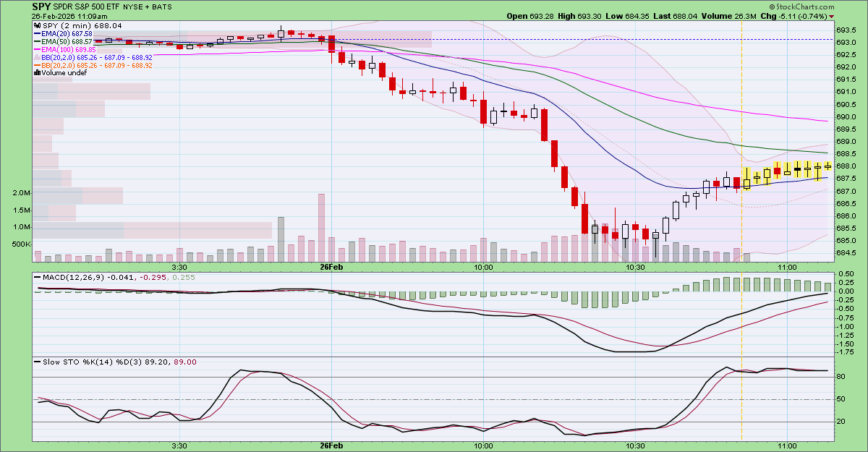
Task: Click the red down-arrow beside the Chg value
Action: pos(832,17)
